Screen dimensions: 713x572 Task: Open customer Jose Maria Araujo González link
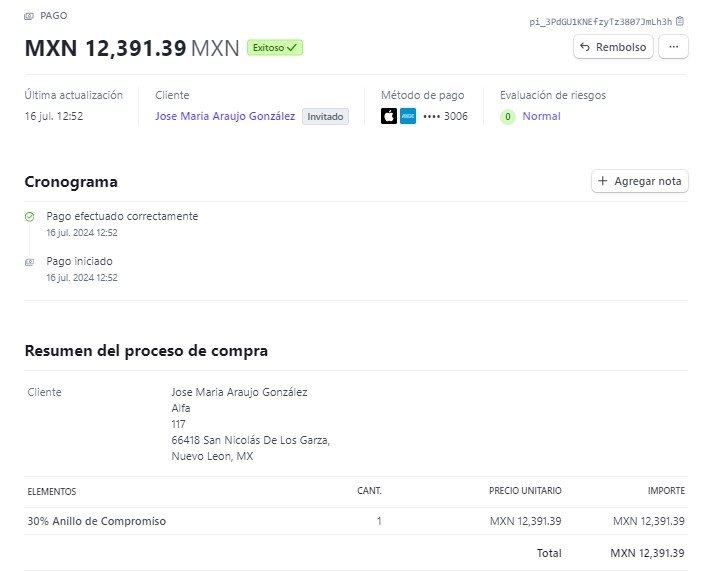[225, 116]
